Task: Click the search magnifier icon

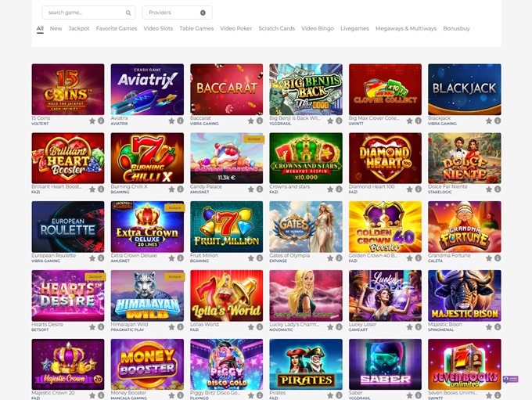Action: tap(128, 13)
